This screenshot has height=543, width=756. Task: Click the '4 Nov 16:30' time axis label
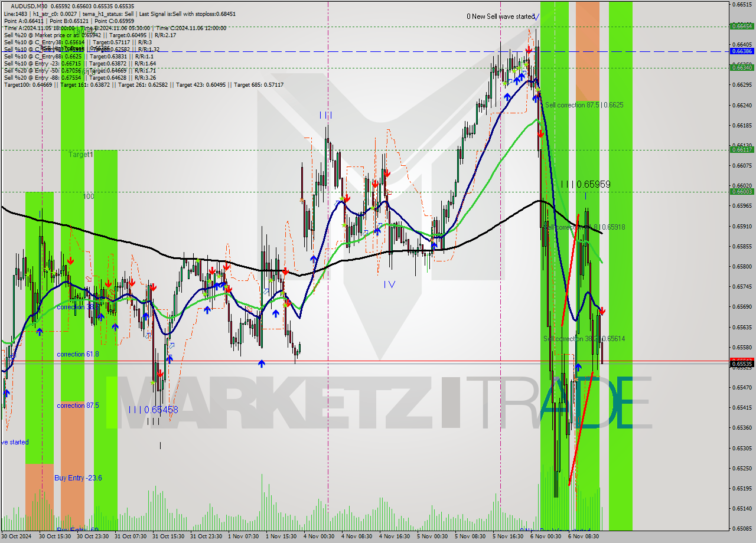pyautogui.click(x=395, y=537)
